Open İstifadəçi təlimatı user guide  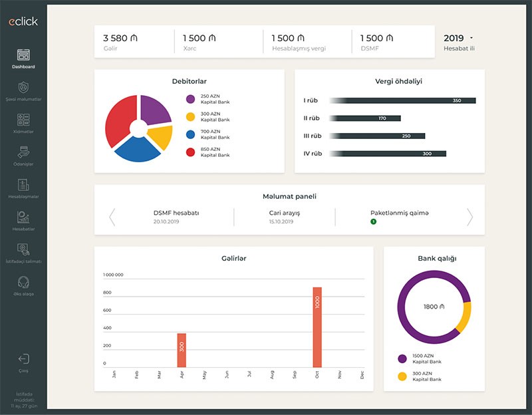[23, 249]
